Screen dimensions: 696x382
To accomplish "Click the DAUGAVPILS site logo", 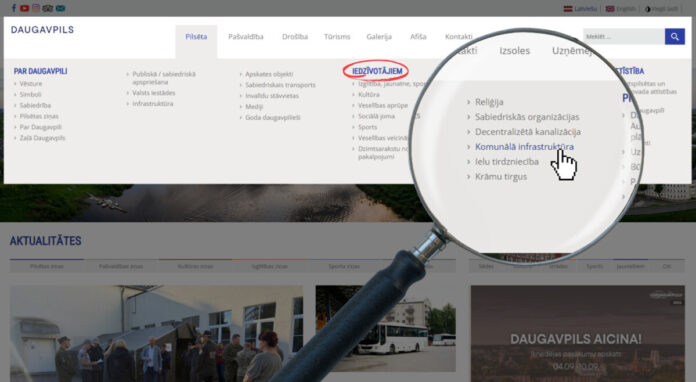I will 42,30.
